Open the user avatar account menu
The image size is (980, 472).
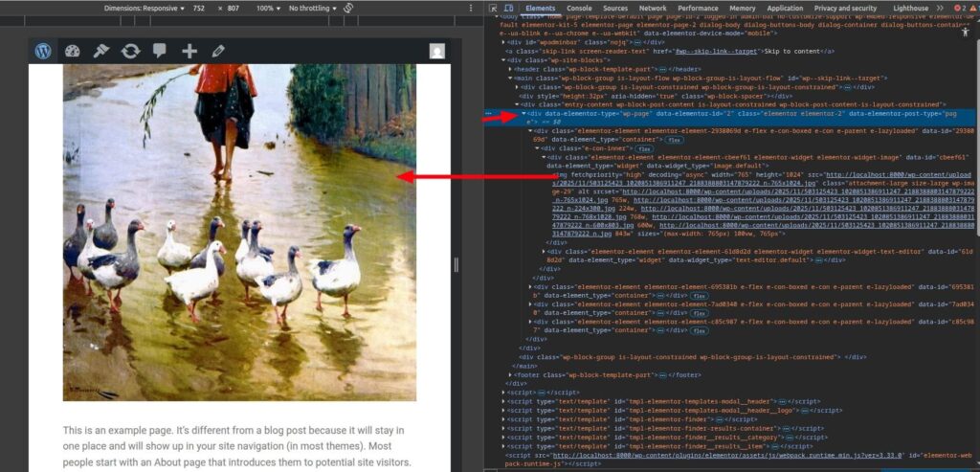(x=436, y=52)
